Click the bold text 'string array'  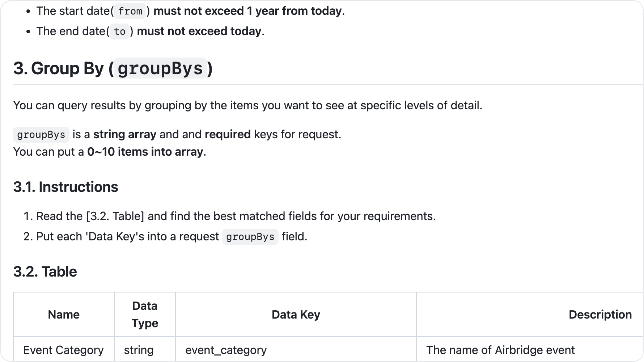coord(125,134)
